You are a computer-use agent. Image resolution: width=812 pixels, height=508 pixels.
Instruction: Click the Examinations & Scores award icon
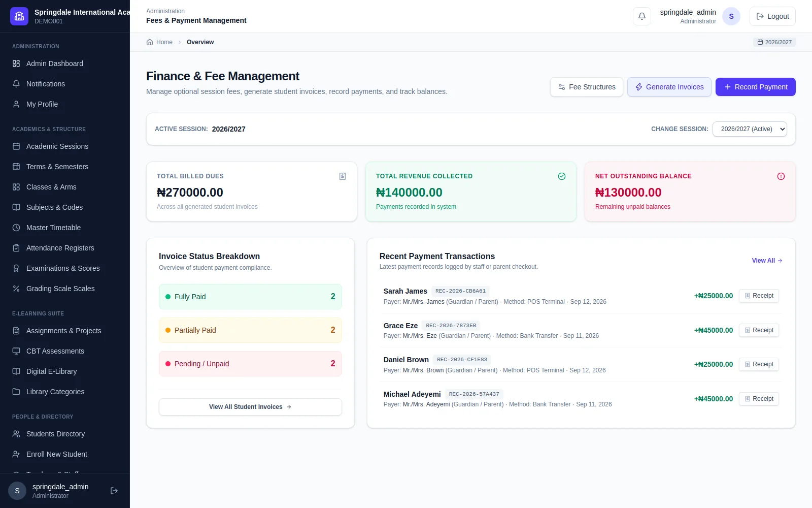pyautogui.click(x=16, y=268)
